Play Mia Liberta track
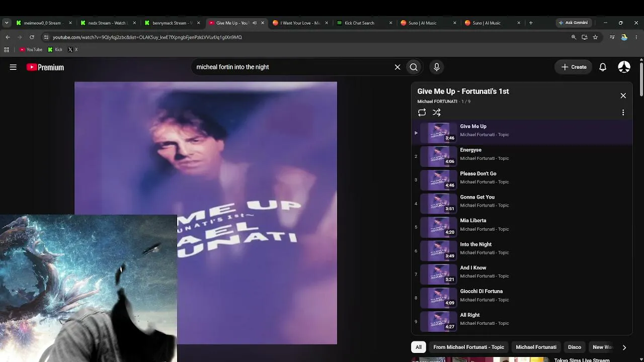The height and width of the screenshot is (362, 644). point(522,227)
